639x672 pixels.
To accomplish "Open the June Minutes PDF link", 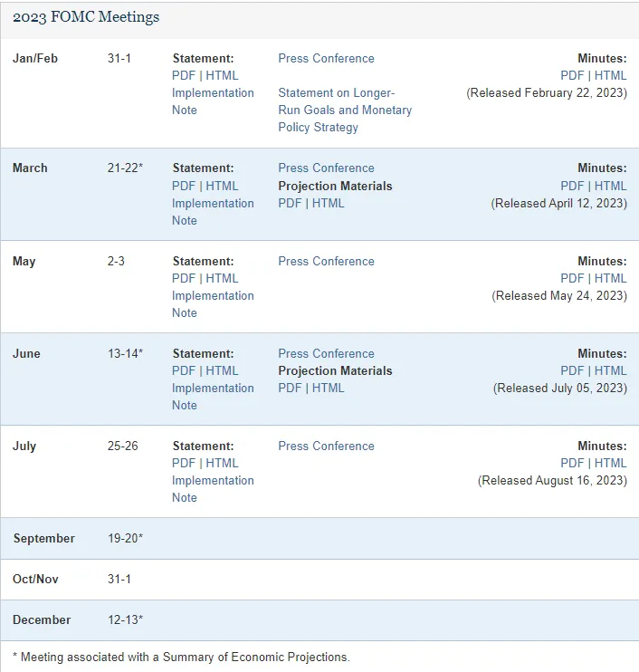I will (572, 370).
